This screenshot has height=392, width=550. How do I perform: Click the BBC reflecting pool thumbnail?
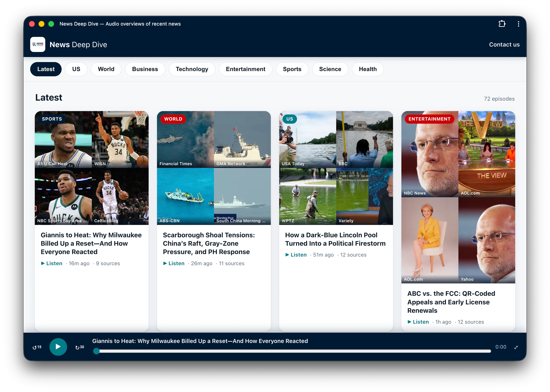[365, 140]
